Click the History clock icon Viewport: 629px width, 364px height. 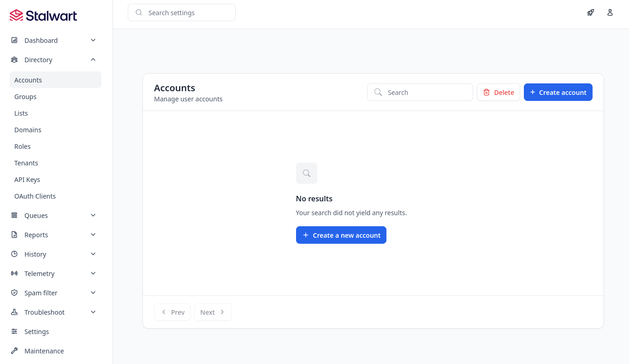pos(14,254)
